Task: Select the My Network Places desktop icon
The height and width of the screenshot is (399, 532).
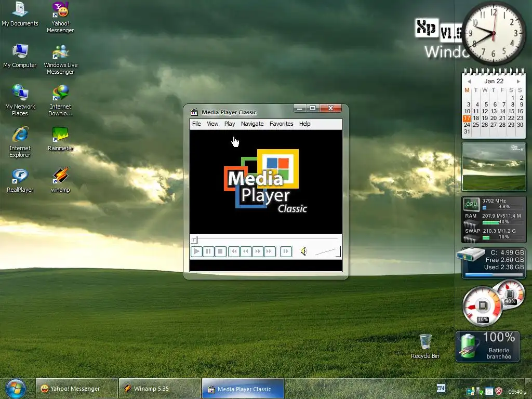Action: coord(20,100)
